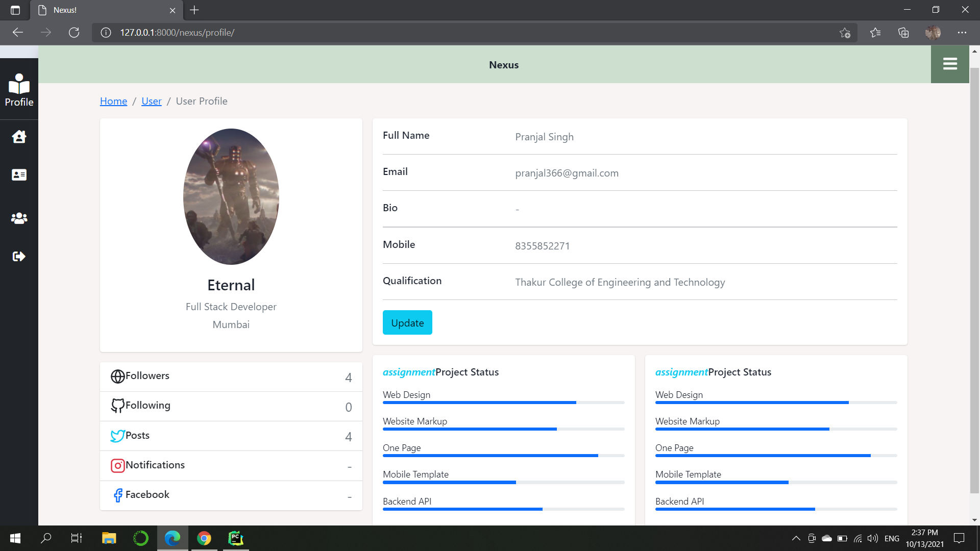
Task: Click the Facebook icon in the stats list
Action: (117, 495)
